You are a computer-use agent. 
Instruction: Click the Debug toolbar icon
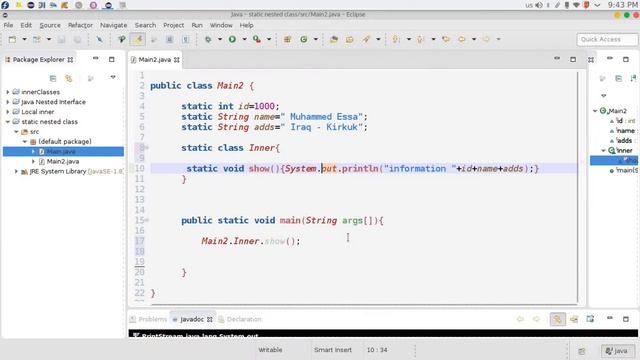pyautogui.click(x=208, y=39)
